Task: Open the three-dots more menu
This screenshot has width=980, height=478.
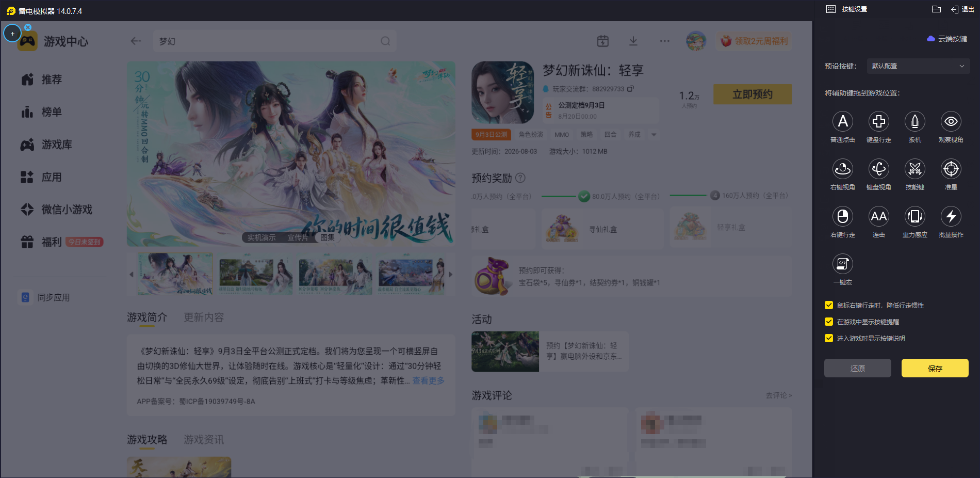Action: click(664, 41)
